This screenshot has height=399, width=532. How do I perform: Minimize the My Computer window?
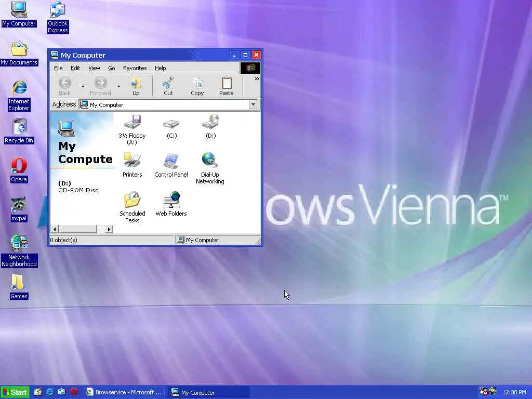click(234, 55)
